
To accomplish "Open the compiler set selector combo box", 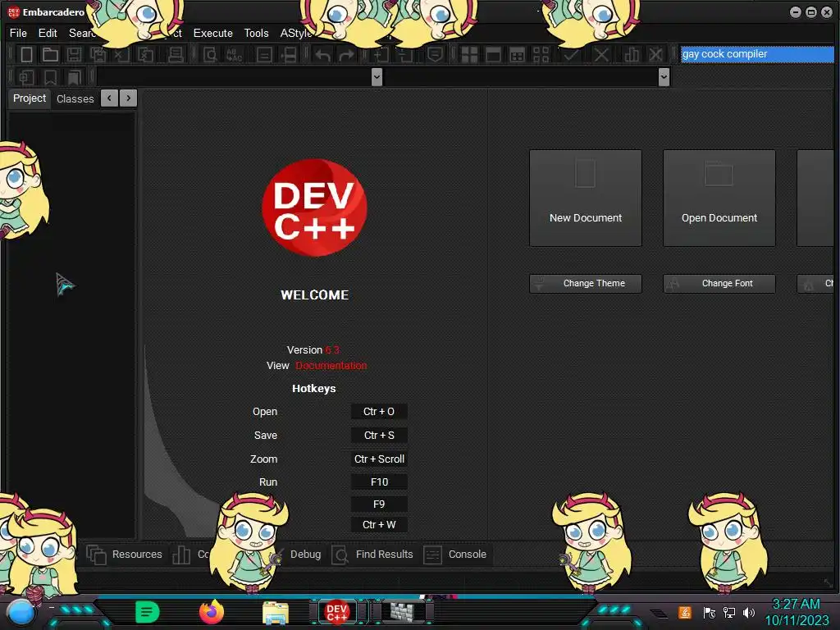I will click(756, 54).
